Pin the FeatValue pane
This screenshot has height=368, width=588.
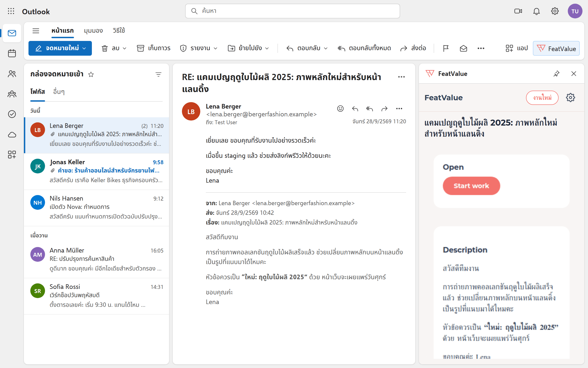pyautogui.click(x=556, y=74)
